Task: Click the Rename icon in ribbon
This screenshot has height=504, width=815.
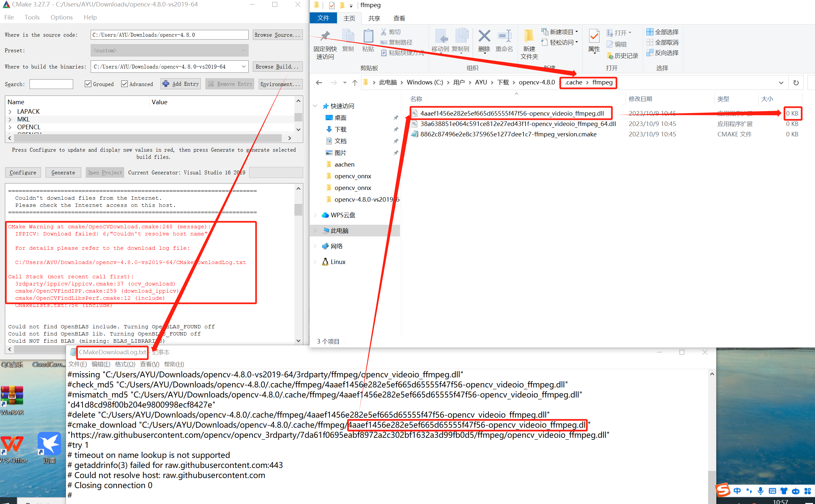Action: pos(504,36)
